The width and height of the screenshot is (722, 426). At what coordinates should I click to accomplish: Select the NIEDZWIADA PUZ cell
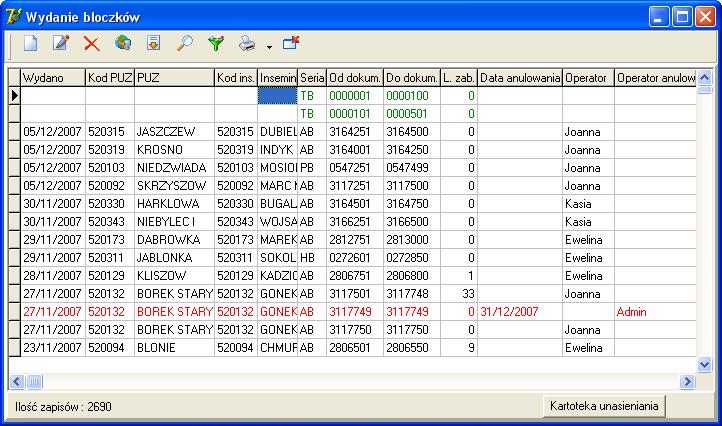[x=175, y=168]
